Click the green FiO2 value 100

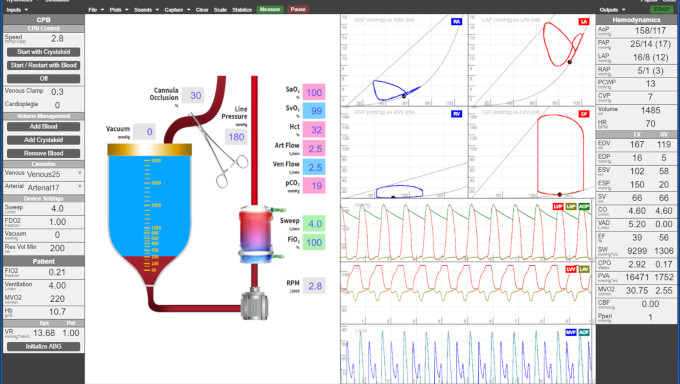pyautogui.click(x=314, y=243)
